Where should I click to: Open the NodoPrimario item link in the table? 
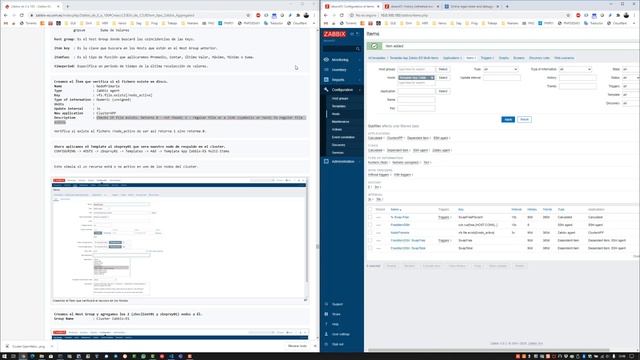[400, 233]
